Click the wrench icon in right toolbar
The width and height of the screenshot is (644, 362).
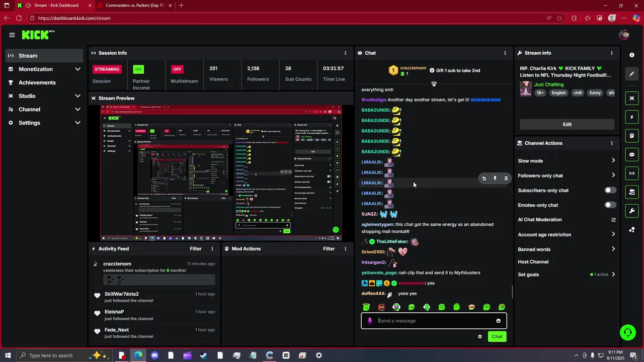[x=632, y=211]
